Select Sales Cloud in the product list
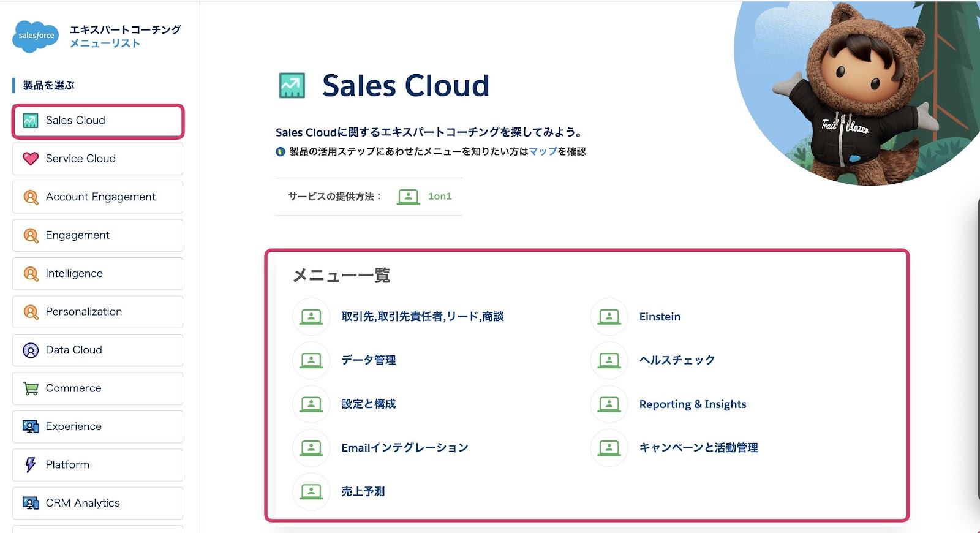Image resolution: width=980 pixels, height=533 pixels. (98, 121)
